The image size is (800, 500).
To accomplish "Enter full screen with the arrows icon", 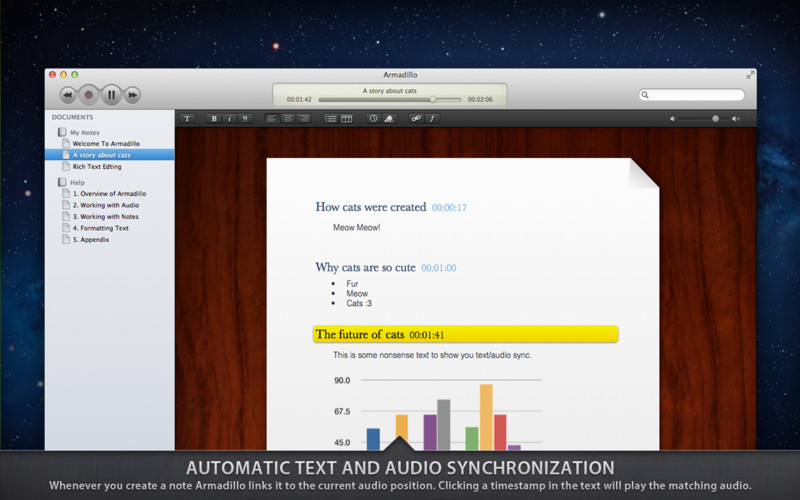I will [750, 75].
